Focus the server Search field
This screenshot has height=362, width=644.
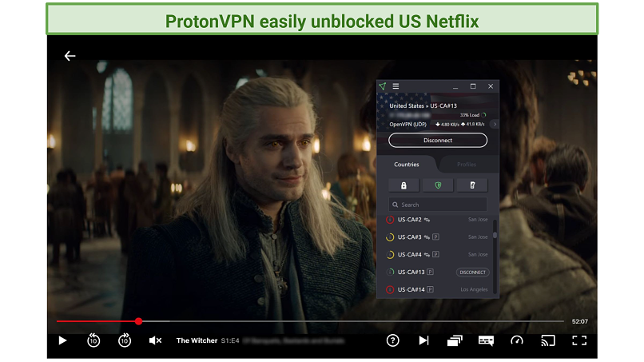(x=438, y=205)
